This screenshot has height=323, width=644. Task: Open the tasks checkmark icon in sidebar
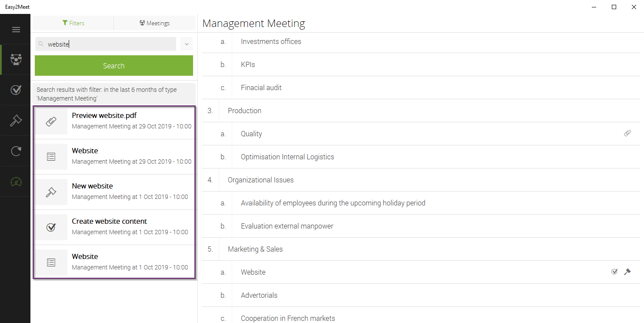coord(16,90)
